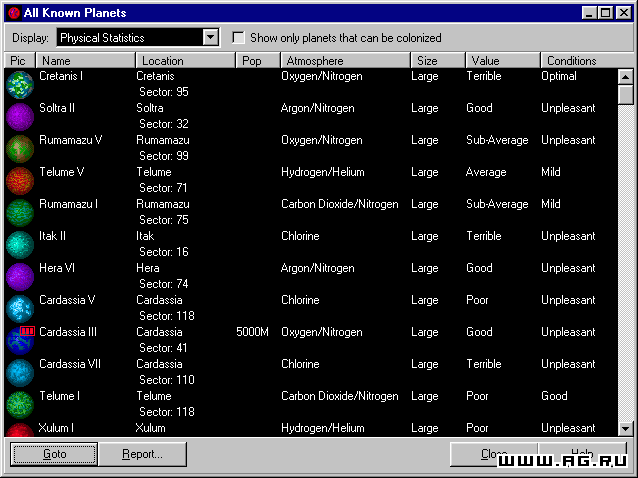This screenshot has height=478, width=638.
Task: Click the vertical scrollbar thumb
Action: pyautogui.click(x=625, y=95)
